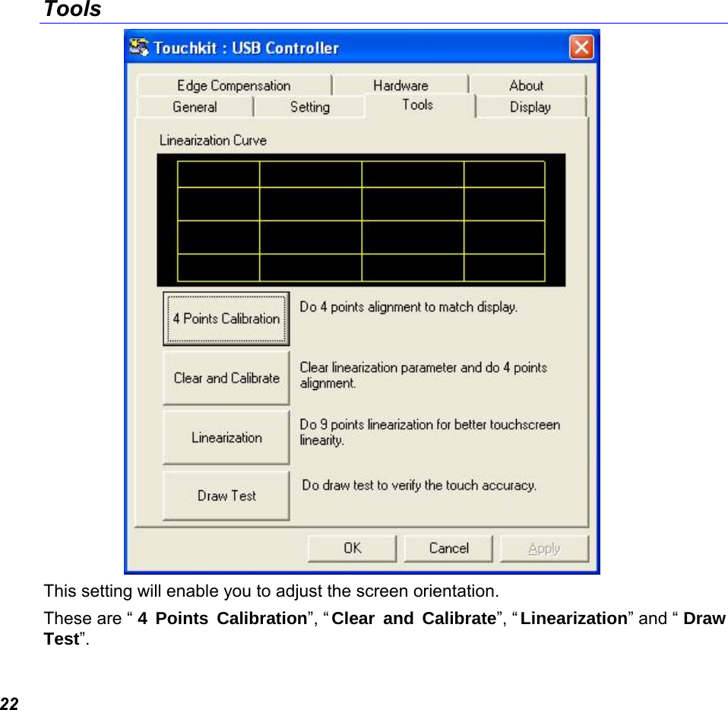Run the Draw Test
Viewport: 728px width, 710px height.
(225, 495)
